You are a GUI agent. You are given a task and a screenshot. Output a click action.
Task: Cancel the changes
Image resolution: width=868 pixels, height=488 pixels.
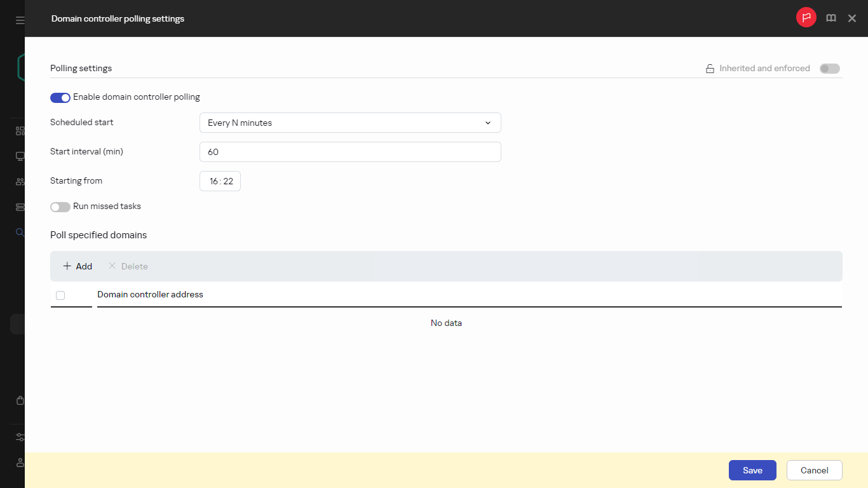coord(814,470)
